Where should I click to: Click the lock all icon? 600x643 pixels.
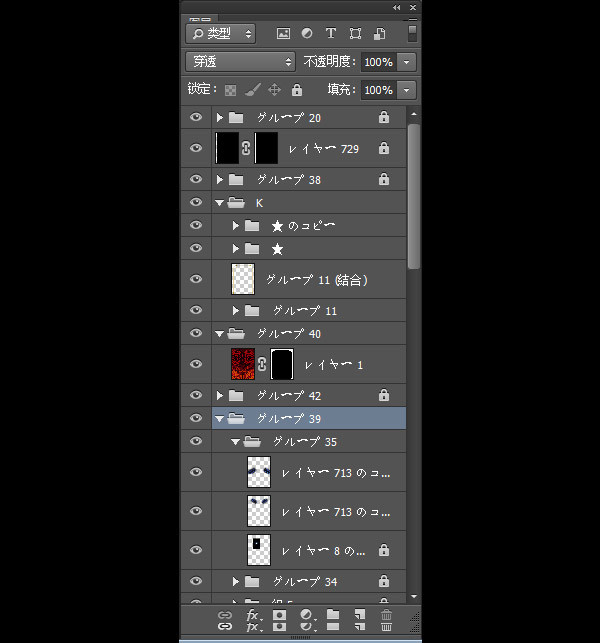tap(297, 90)
